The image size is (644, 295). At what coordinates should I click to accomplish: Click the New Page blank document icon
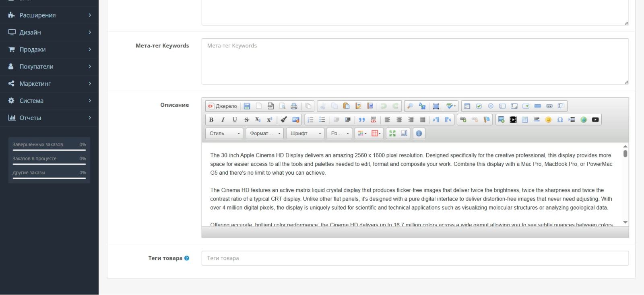259,106
